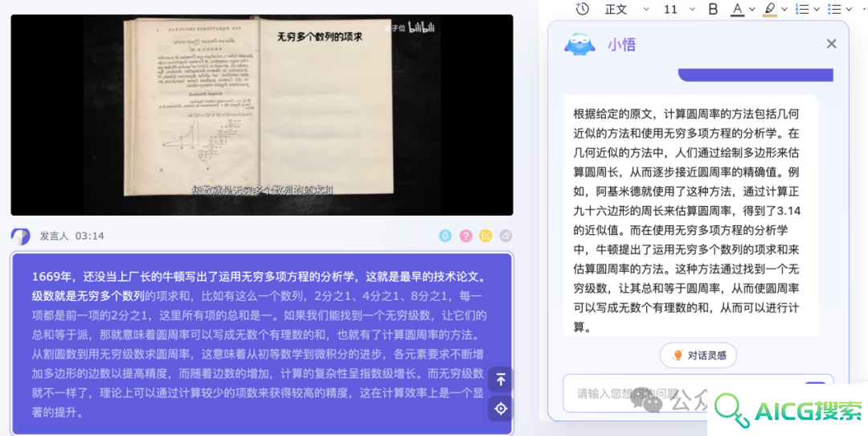Click the 发言人 speaker label
The width and height of the screenshot is (868, 436).
click(54, 236)
